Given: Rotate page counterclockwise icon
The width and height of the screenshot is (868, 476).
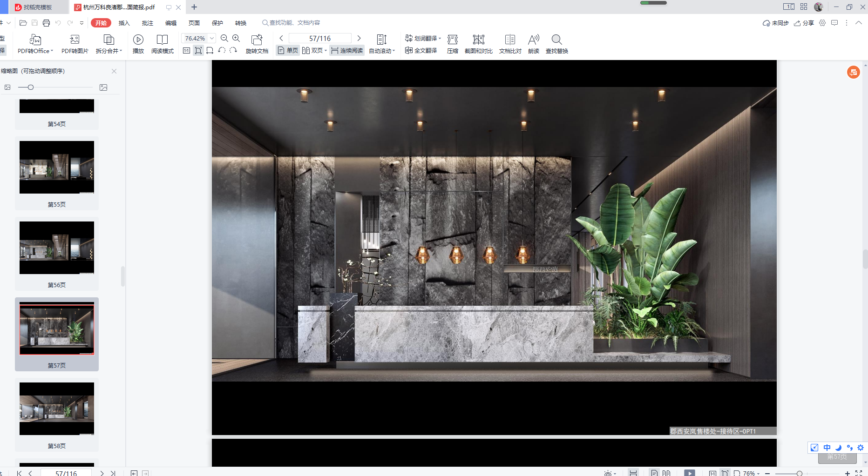Looking at the screenshot, I should (222, 50).
